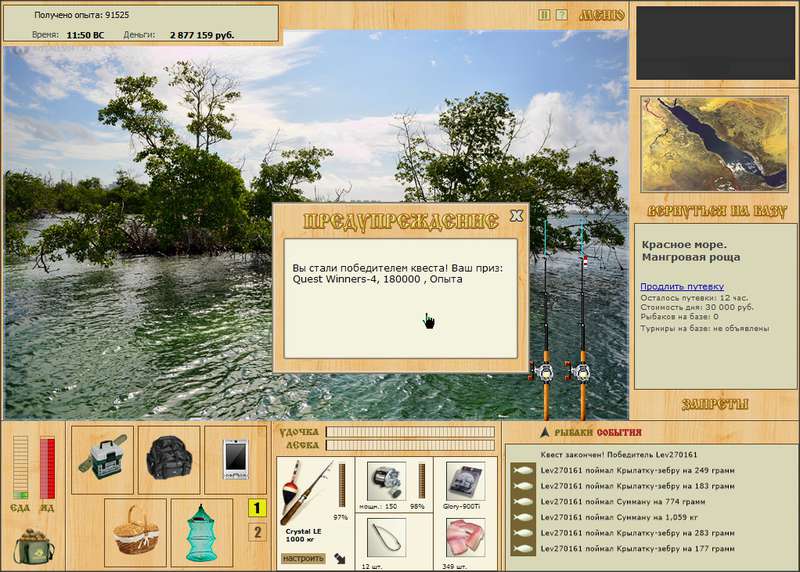800x572 pixels.
Task: Click the red ЯД gauge
Action: pyautogui.click(x=47, y=467)
